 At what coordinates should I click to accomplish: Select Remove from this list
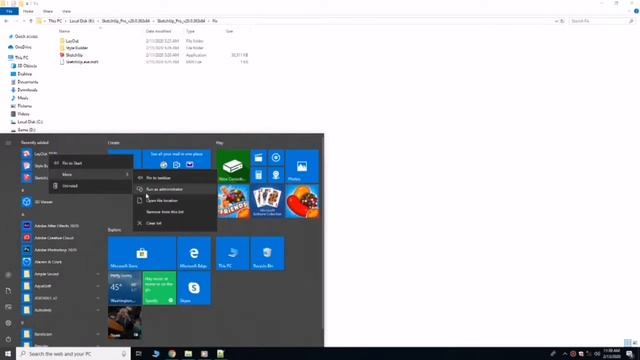pos(175,212)
